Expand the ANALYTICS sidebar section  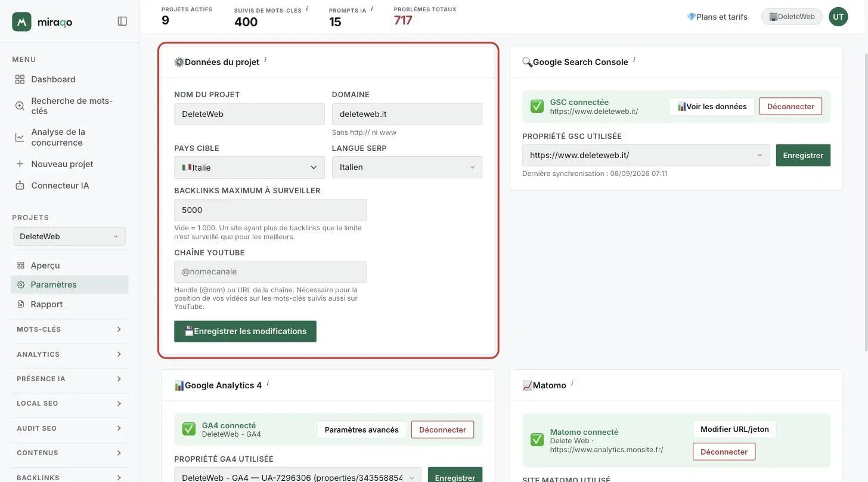click(x=70, y=354)
